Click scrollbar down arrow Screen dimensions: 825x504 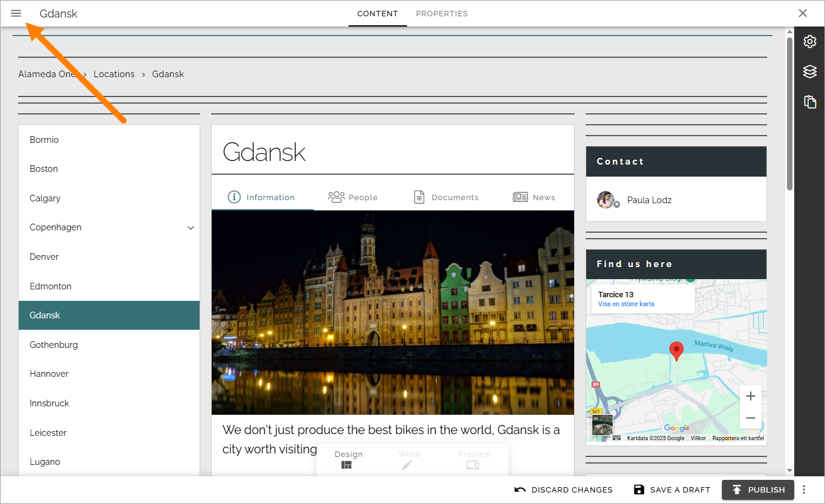tap(789, 471)
